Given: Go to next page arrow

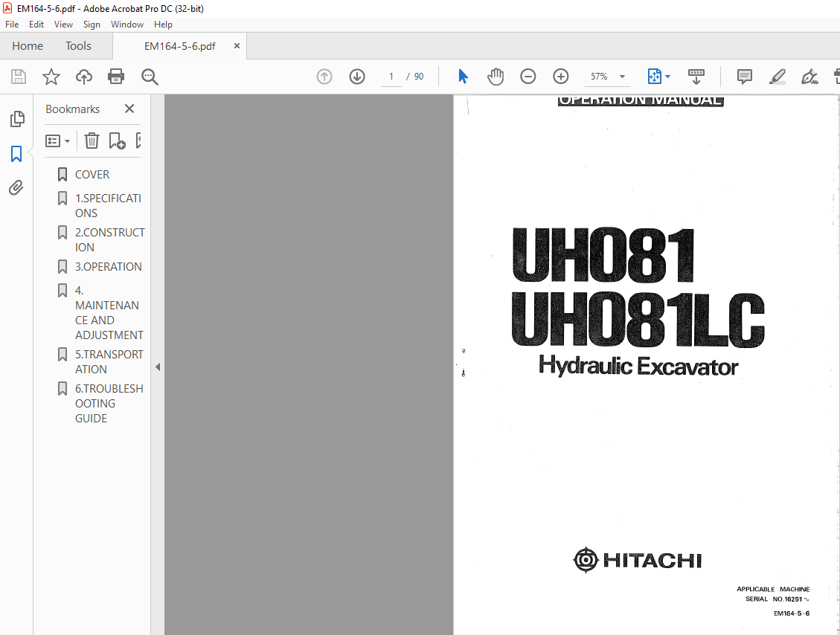Looking at the screenshot, I should point(357,77).
